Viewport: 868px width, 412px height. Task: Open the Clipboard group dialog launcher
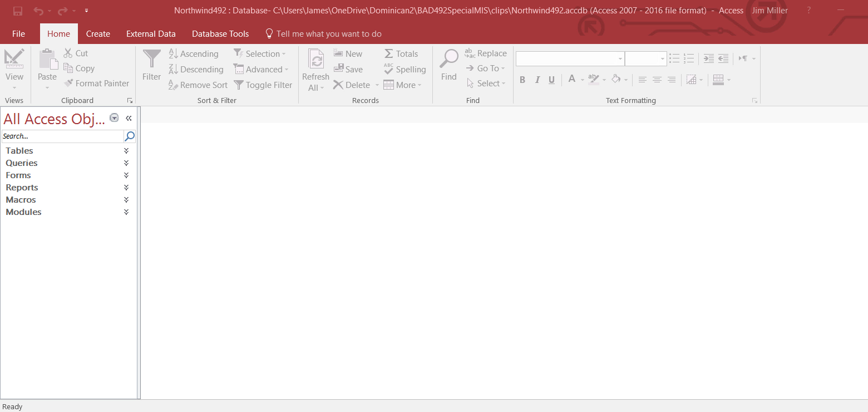click(130, 101)
